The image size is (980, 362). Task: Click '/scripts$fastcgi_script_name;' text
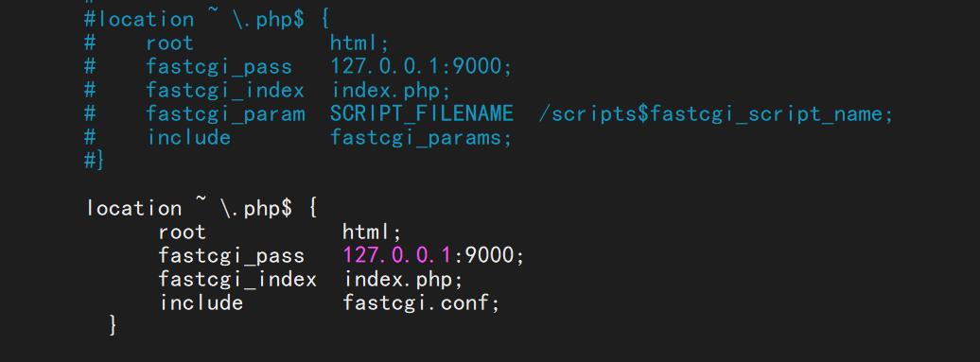pyautogui.click(x=714, y=114)
